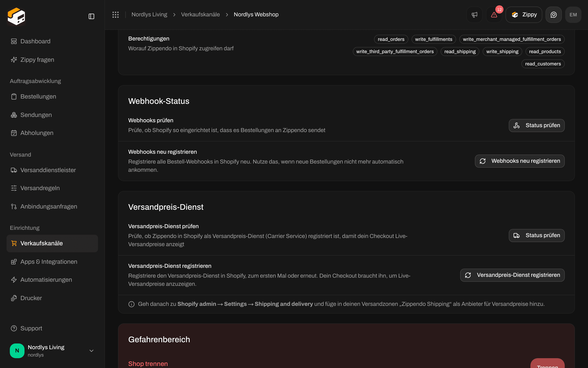Open Automatisierungen in sidebar
Screen dimensions: 588x368
(52, 280)
